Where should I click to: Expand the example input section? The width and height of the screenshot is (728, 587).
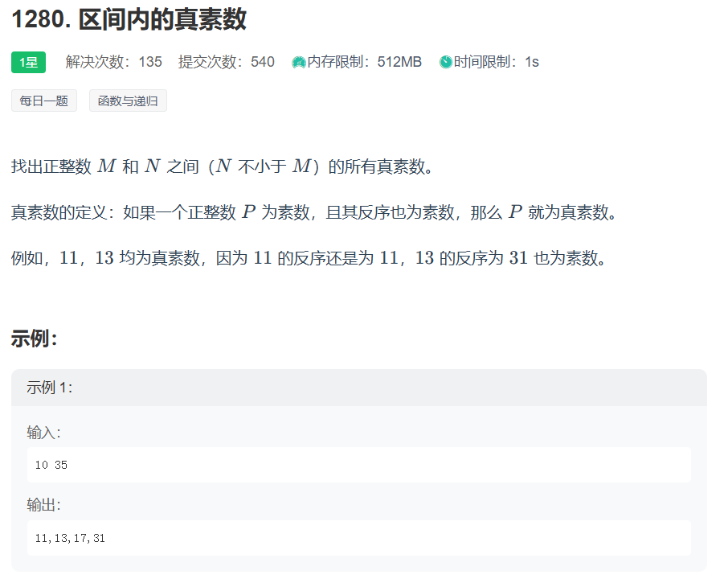click(x=43, y=432)
